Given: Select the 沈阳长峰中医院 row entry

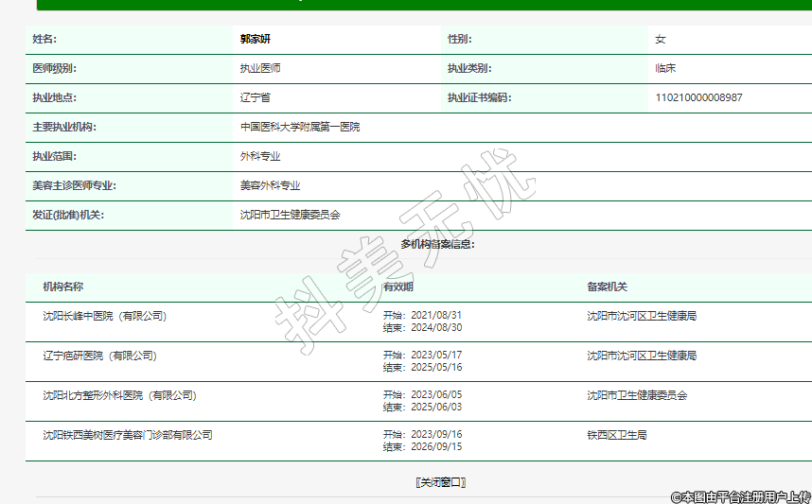Looking at the screenshot, I should 104,316.
